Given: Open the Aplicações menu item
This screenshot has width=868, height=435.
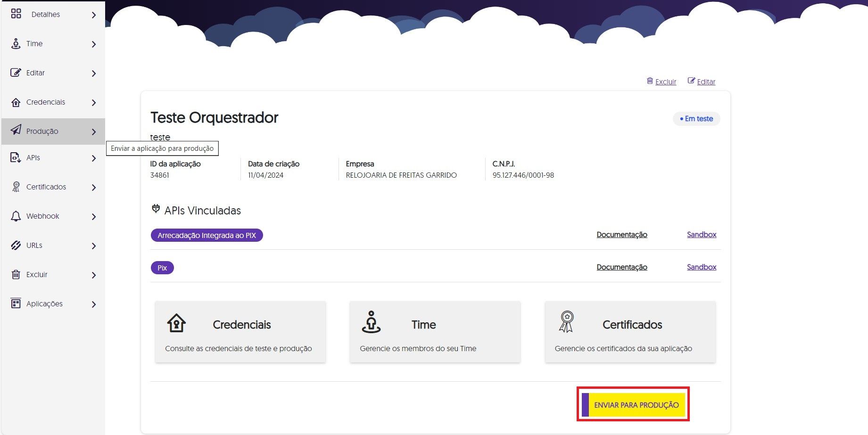Looking at the screenshot, I should click(x=44, y=304).
